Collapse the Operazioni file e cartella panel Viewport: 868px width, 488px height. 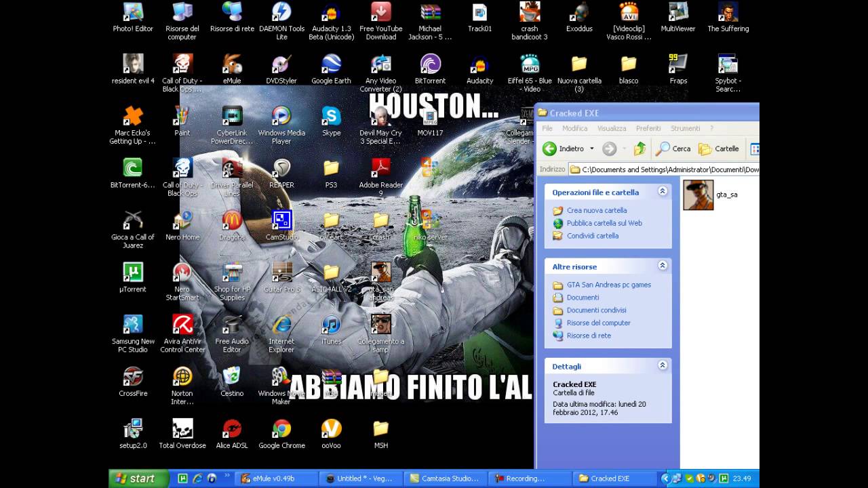pos(663,192)
